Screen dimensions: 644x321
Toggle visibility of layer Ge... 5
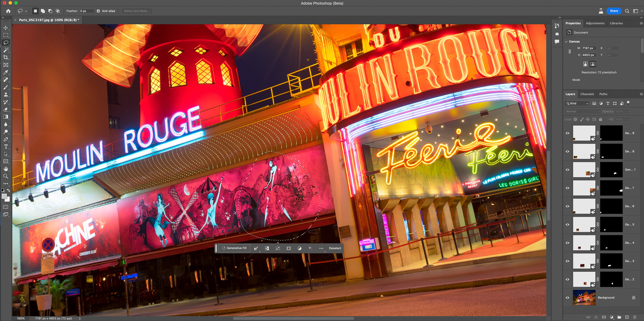pos(567,224)
